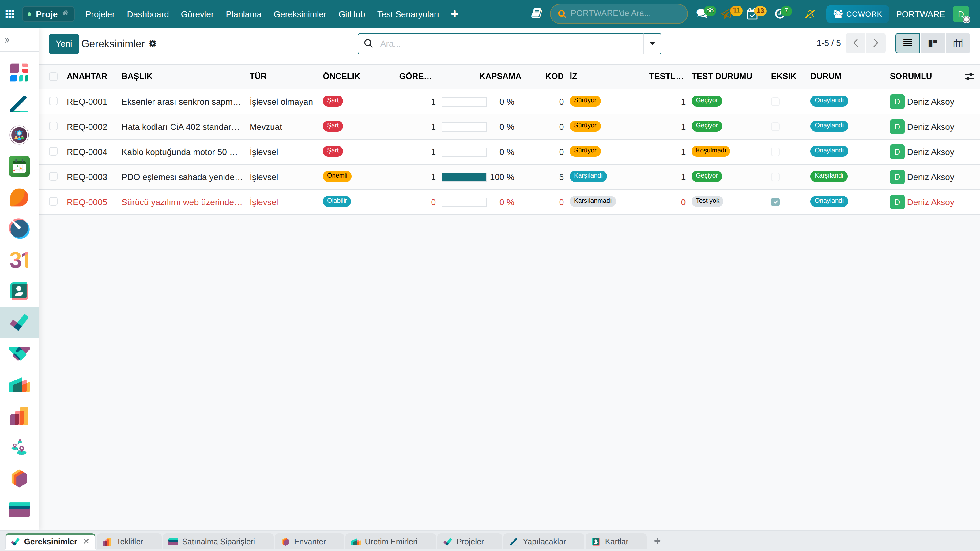Select all rows with header checkbox

coord(53,76)
